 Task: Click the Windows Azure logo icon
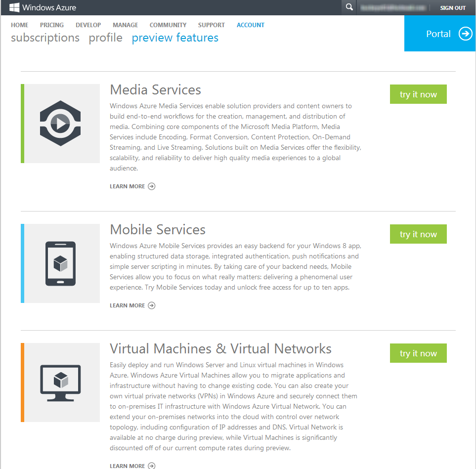tap(14, 7)
